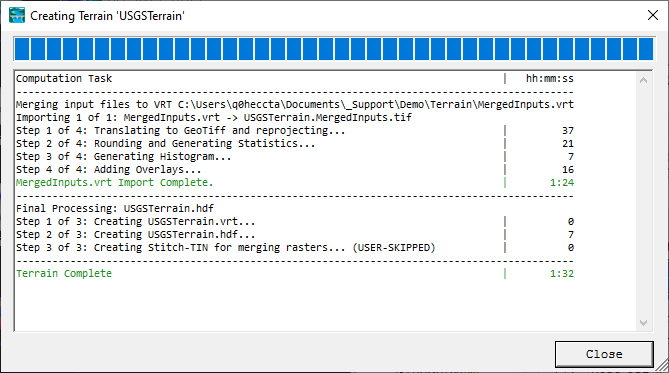Click the 'Computation Task' header text
This screenshot has height=373, width=669.
64,79
